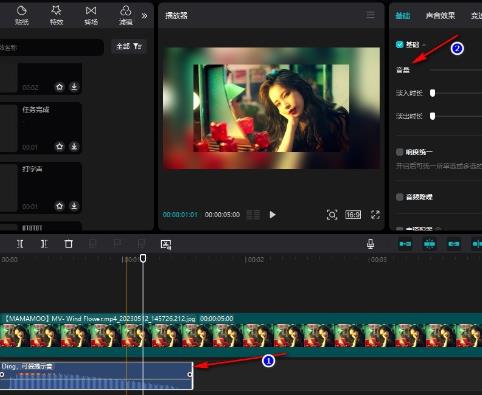Click the split-right trim tool
The height and width of the screenshot is (395, 482).
tap(44, 244)
